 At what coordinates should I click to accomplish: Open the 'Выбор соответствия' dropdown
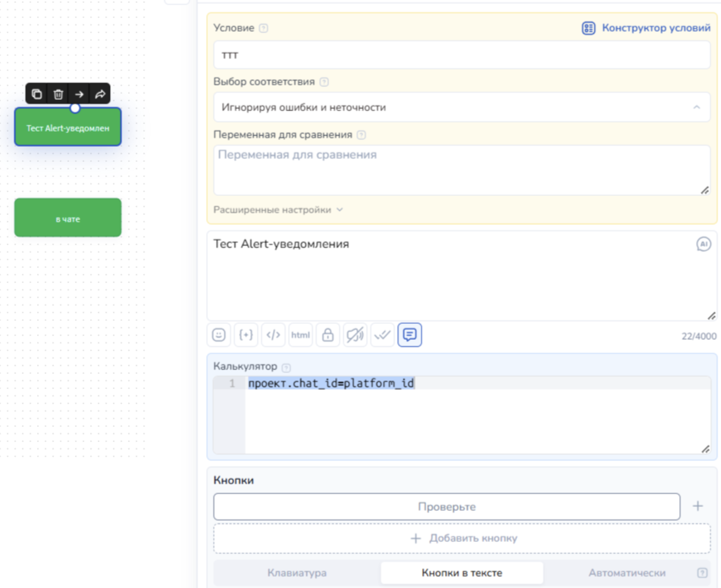tap(461, 107)
